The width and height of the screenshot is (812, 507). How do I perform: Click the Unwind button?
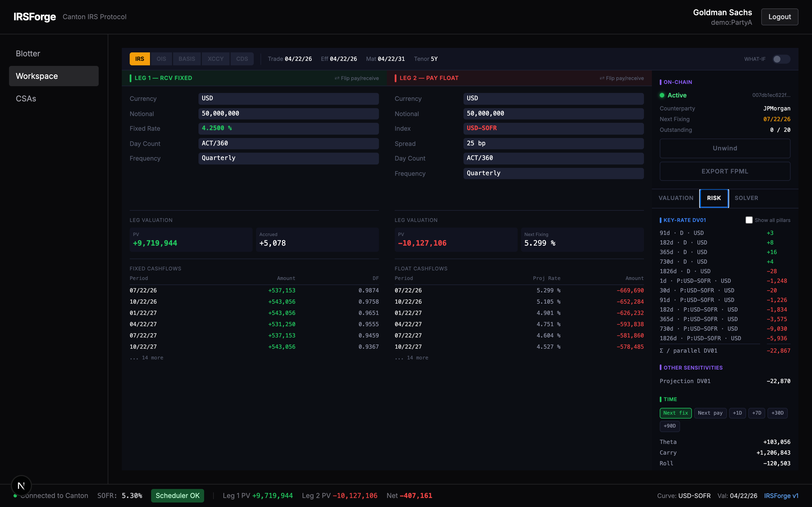pos(724,148)
